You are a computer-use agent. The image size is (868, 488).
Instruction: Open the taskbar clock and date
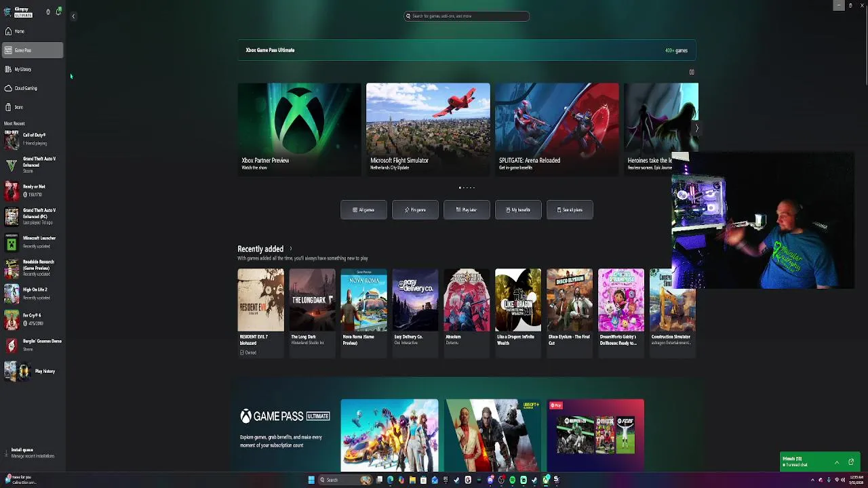click(856, 480)
